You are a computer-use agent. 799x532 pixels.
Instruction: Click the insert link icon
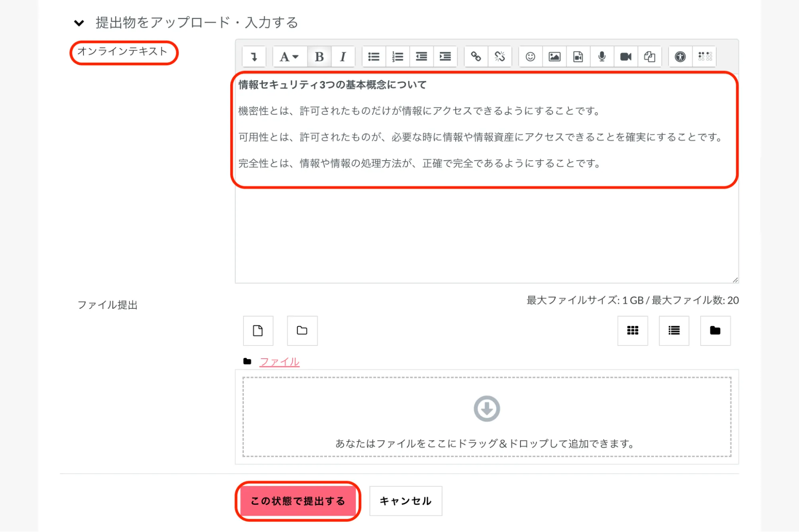[476, 57]
